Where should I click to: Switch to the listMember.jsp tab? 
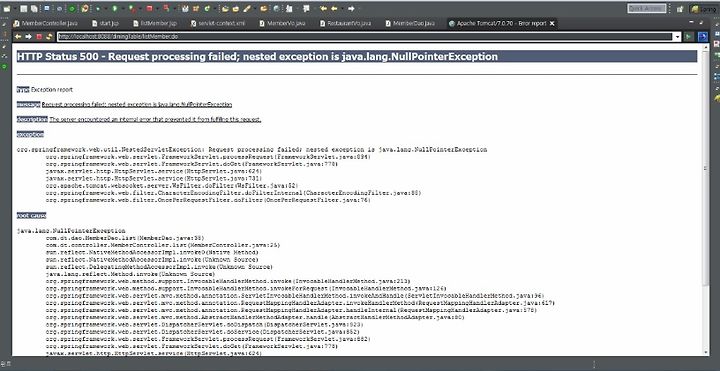pyautogui.click(x=155, y=23)
